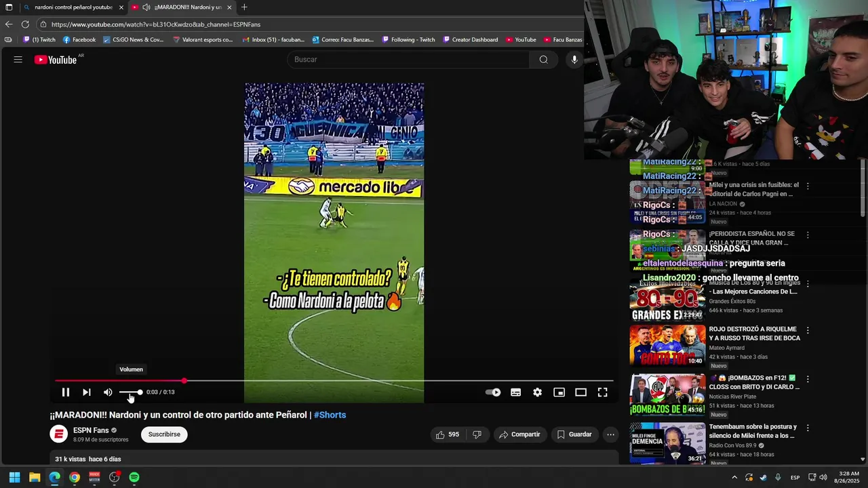868x488 pixels.
Task: Open YouTube hamburger guide menu
Action: (18, 60)
